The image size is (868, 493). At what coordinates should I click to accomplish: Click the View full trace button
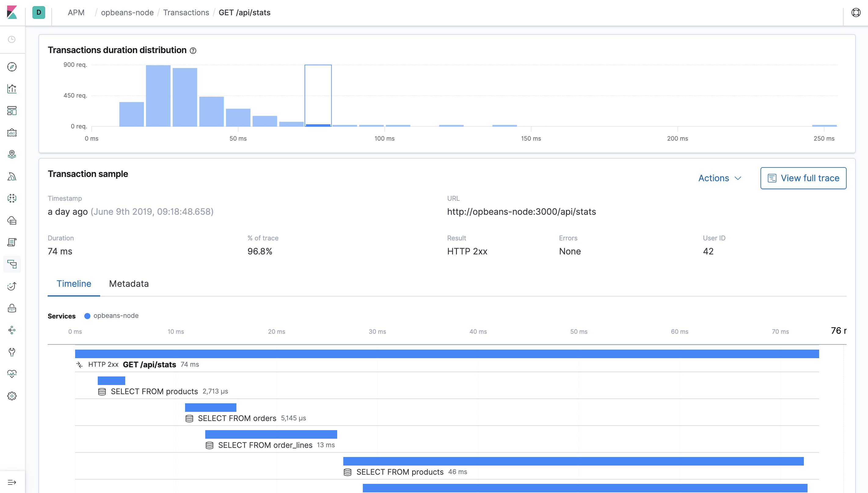[x=803, y=178]
